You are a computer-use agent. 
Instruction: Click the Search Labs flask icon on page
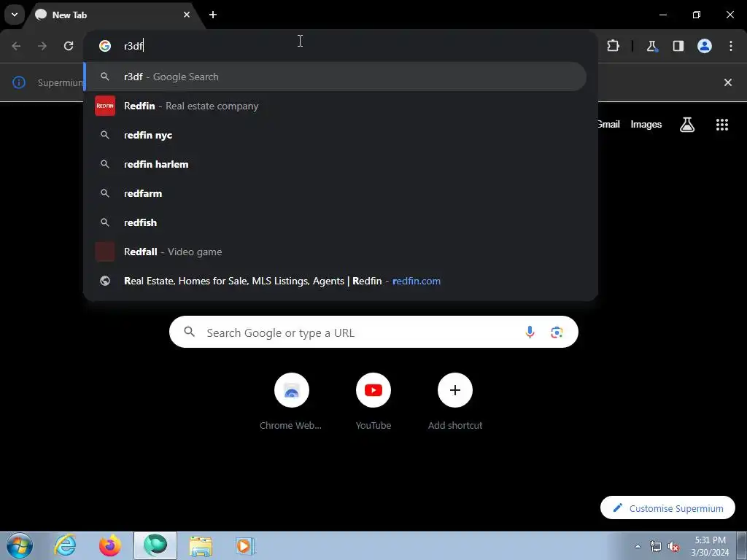point(687,125)
